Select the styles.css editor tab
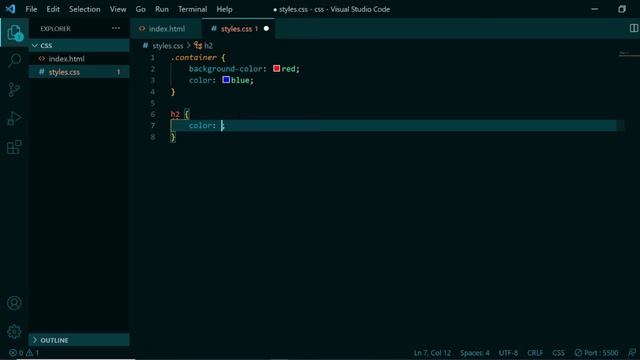Viewport: 640px width, 360px height. (238, 29)
